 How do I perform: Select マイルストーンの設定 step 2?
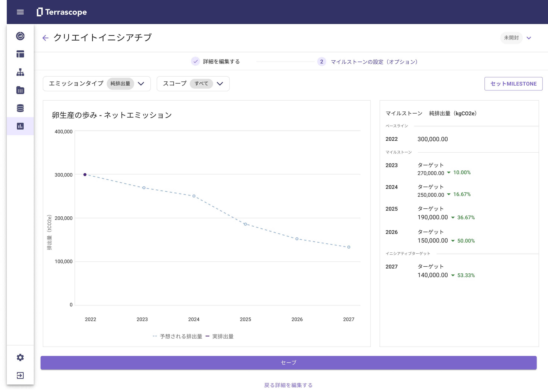pos(368,62)
